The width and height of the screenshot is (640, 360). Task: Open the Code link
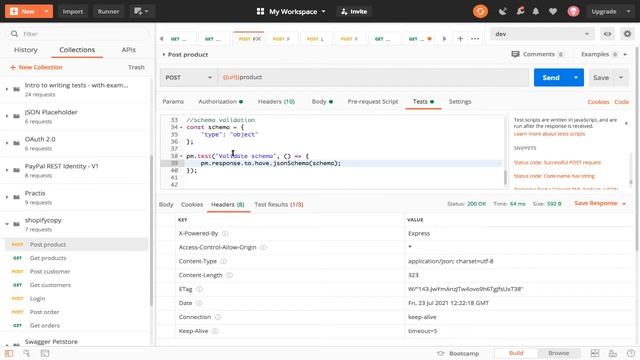pos(622,102)
